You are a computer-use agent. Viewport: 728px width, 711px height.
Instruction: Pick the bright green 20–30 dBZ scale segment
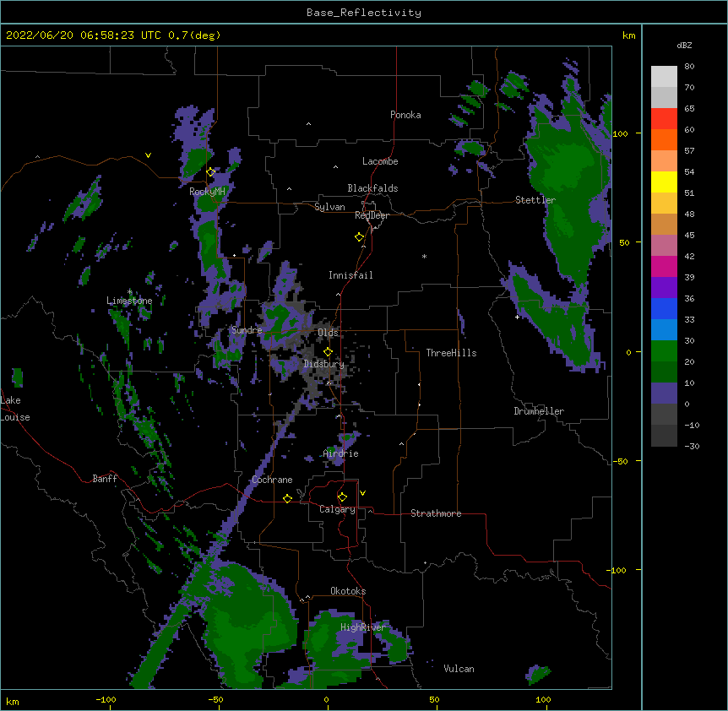click(x=664, y=351)
